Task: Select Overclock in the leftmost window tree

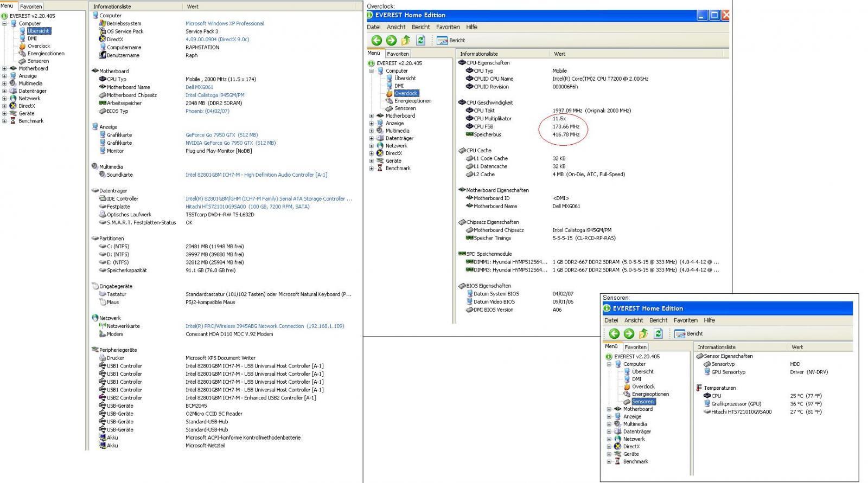Action: pos(39,46)
